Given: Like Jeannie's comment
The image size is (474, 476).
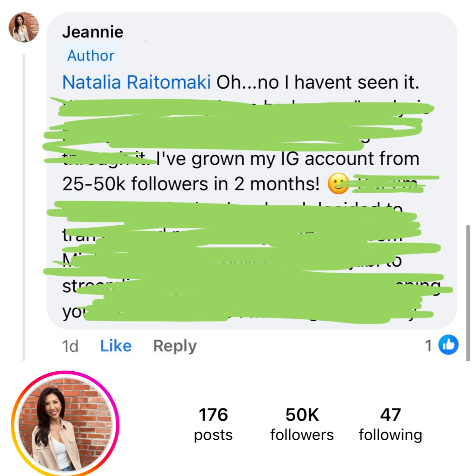Looking at the screenshot, I should pyautogui.click(x=116, y=346).
